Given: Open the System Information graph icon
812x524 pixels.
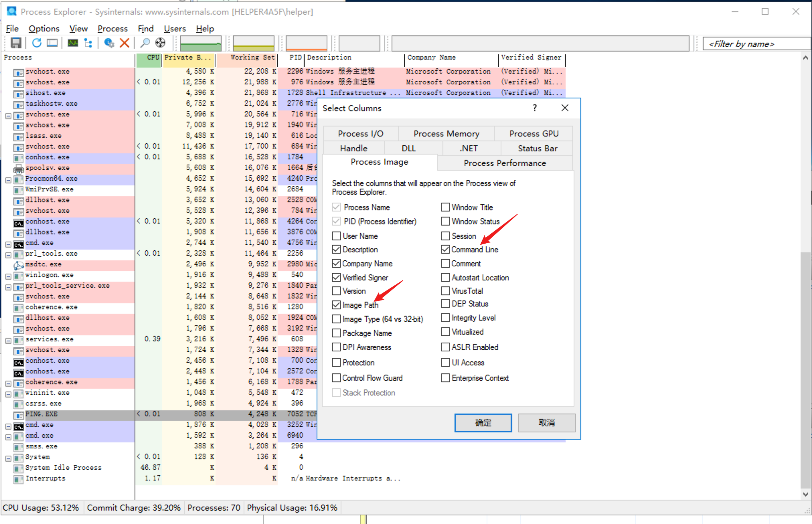Looking at the screenshot, I should (73, 43).
